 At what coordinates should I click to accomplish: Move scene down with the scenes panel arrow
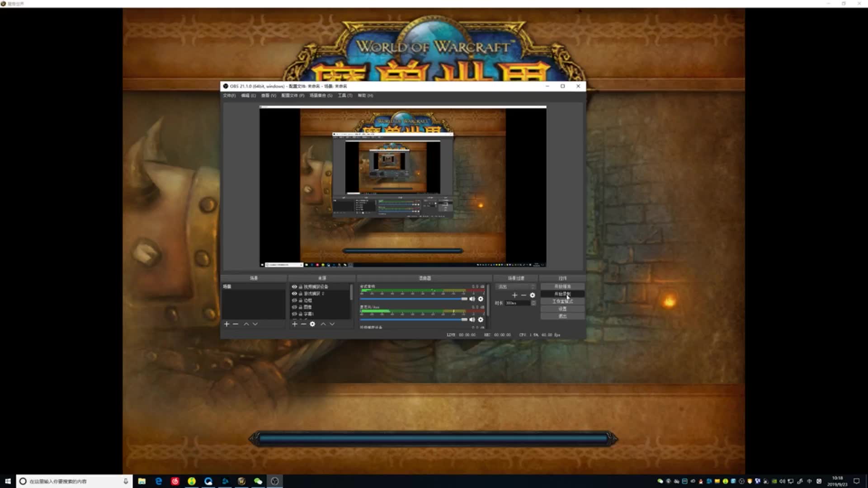click(255, 324)
